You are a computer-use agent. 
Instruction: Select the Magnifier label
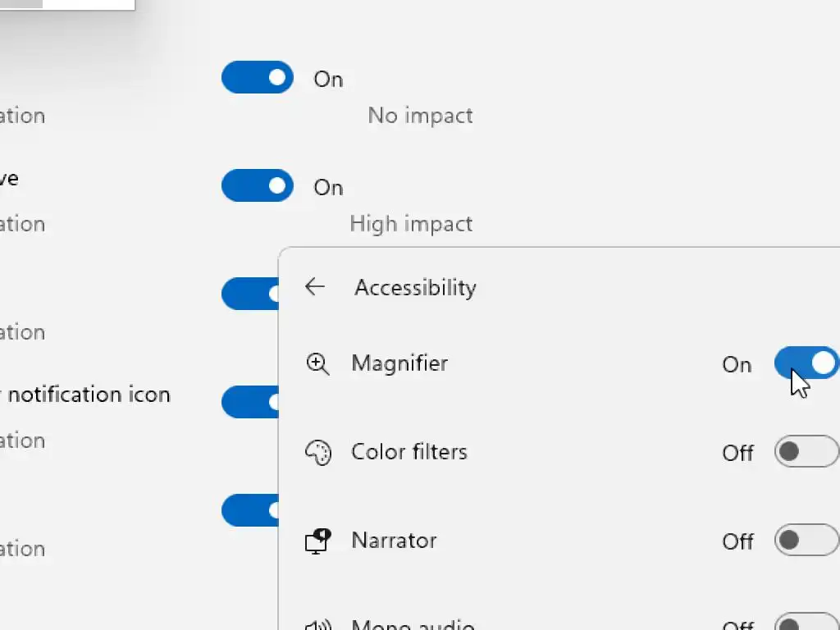(x=399, y=363)
